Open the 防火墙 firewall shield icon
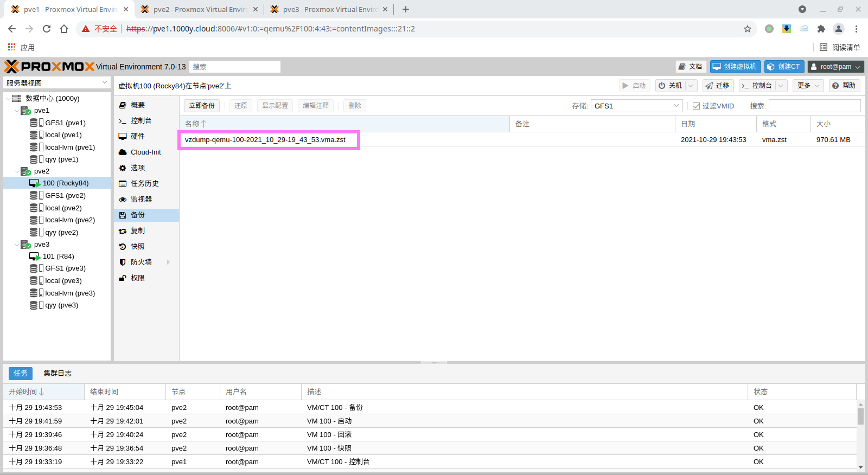 (x=123, y=262)
